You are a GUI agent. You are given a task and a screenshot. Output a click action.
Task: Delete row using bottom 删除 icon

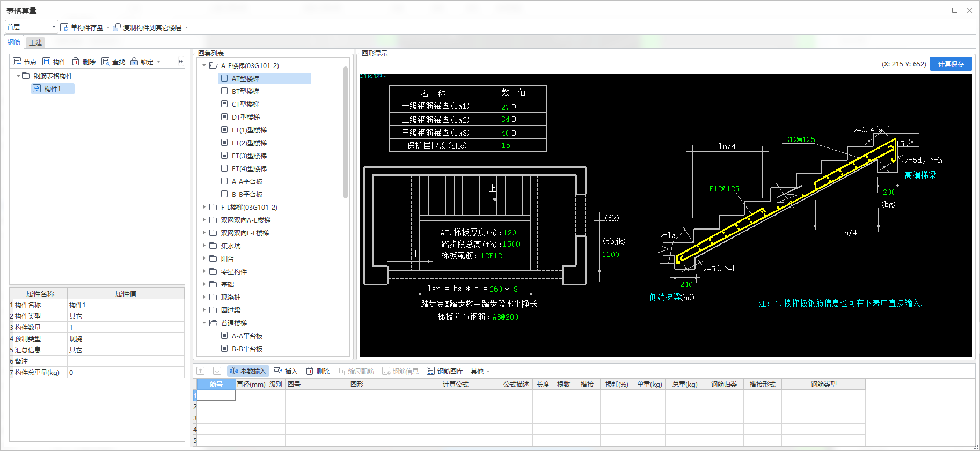(310, 371)
